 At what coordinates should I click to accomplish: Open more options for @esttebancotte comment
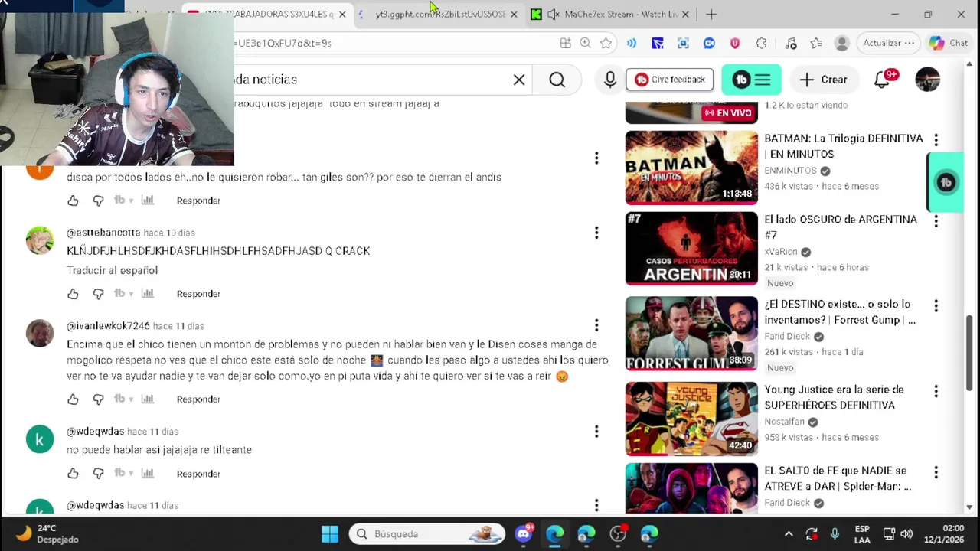(596, 233)
